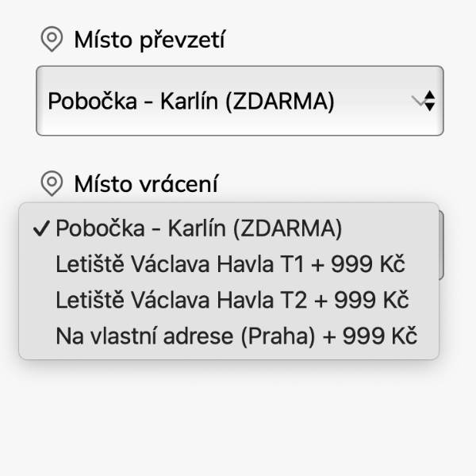The height and width of the screenshot is (476, 476).
Task: Choose Letiště Václava Havla T1 option
Action: click(x=229, y=264)
